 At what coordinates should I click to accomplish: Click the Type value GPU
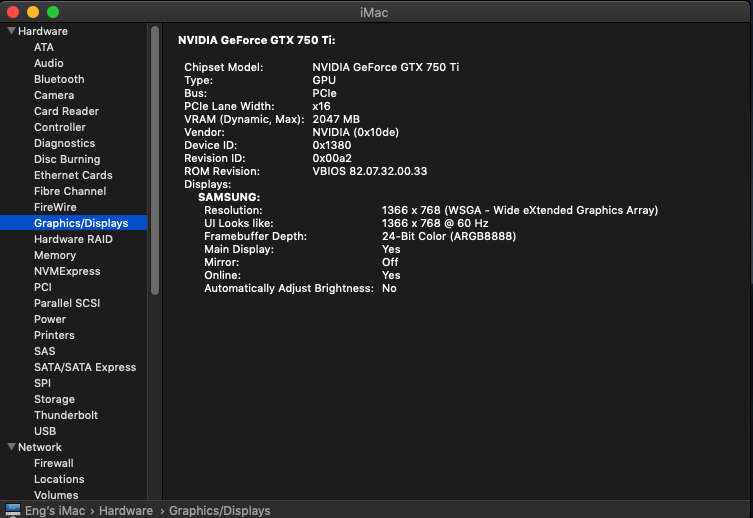point(324,80)
